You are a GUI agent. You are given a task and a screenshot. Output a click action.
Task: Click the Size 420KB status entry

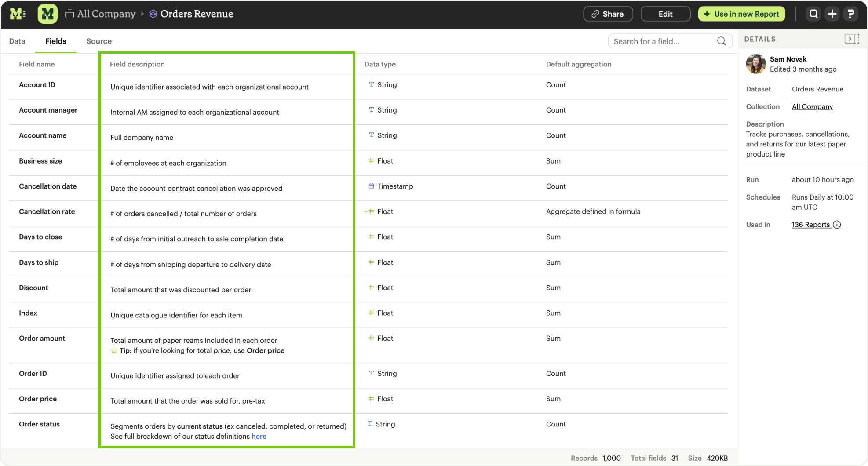pos(708,458)
